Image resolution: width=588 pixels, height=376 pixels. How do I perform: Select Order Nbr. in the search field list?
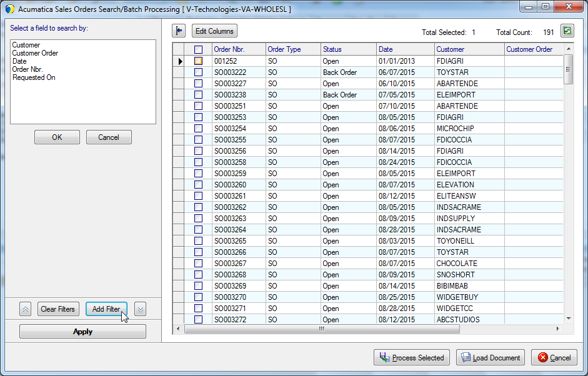(x=27, y=69)
